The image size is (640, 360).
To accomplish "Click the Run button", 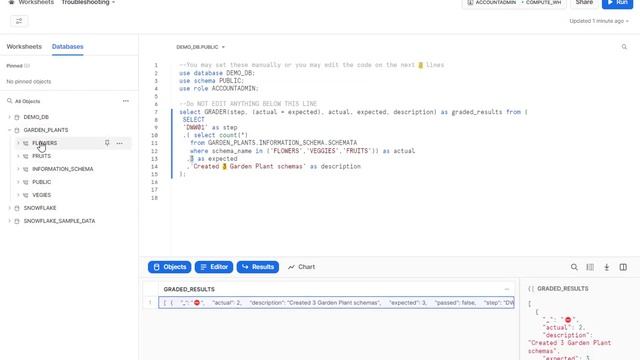I will tap(617, 3).
